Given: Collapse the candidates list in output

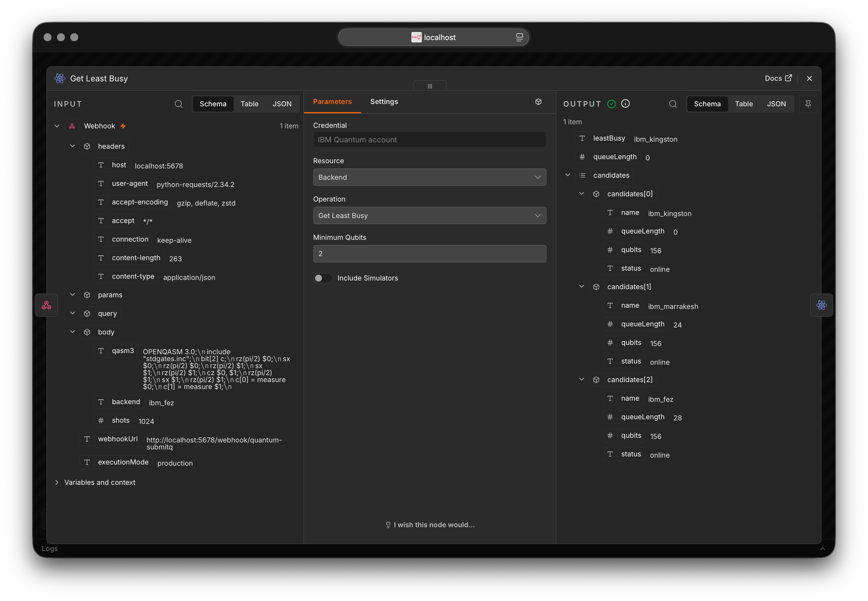Looking at the screenshot, I should 568,175.
